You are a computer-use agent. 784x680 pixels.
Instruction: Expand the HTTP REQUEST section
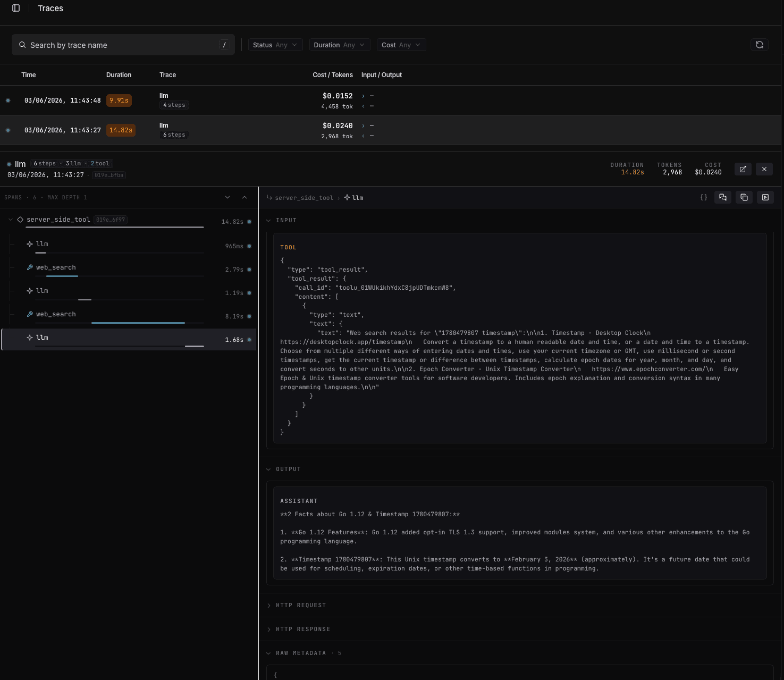click(x=268, y=605)
